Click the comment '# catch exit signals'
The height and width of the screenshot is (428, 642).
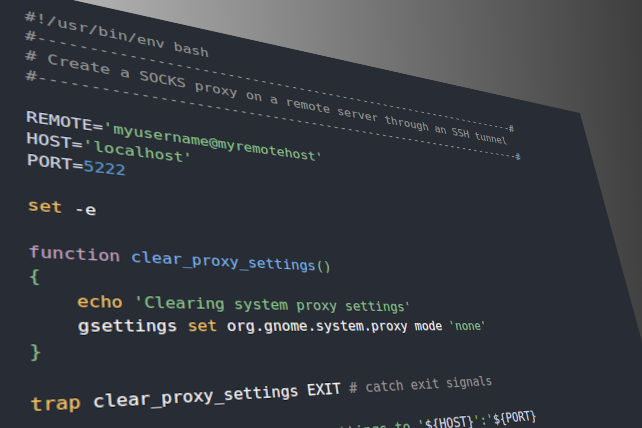420,385
